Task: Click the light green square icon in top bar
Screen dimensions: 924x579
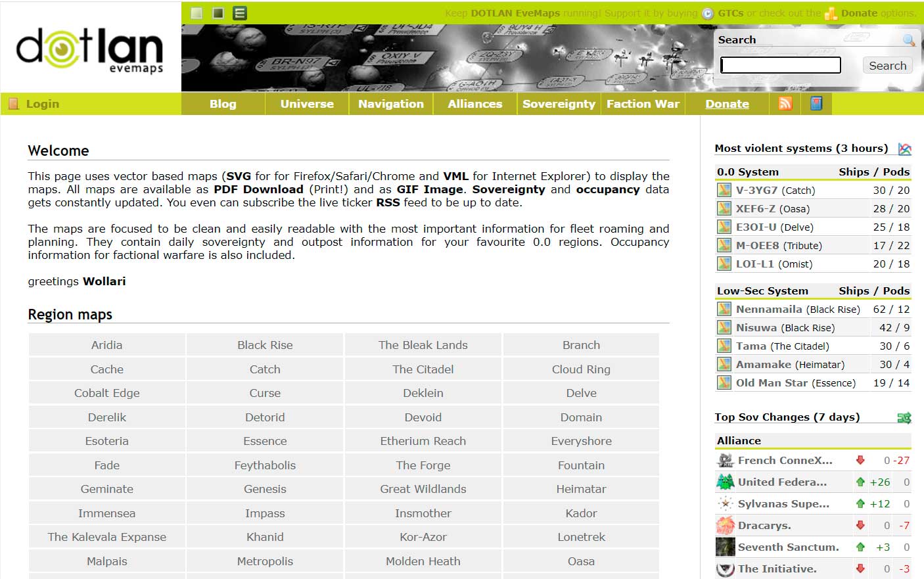Action: point(196,12)
